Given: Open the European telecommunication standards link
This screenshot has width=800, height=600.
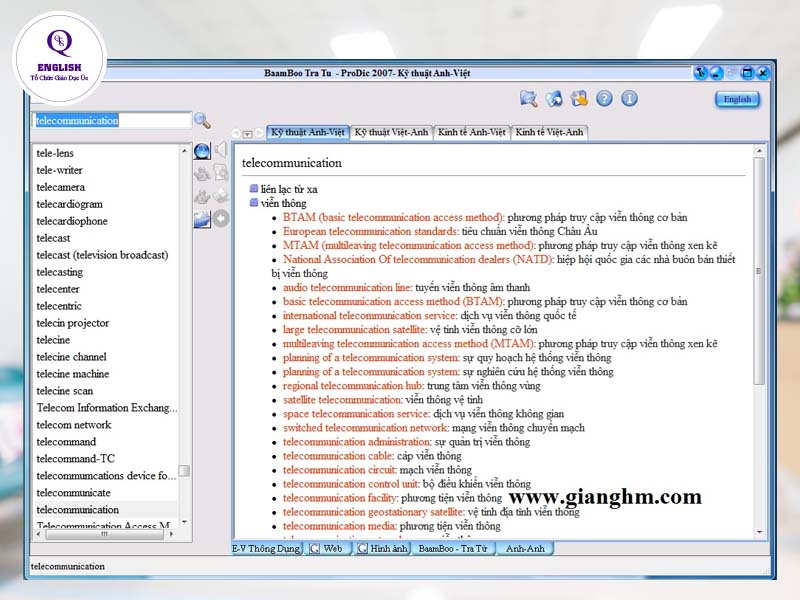Looking at the screenshot, I should [371, 231].
